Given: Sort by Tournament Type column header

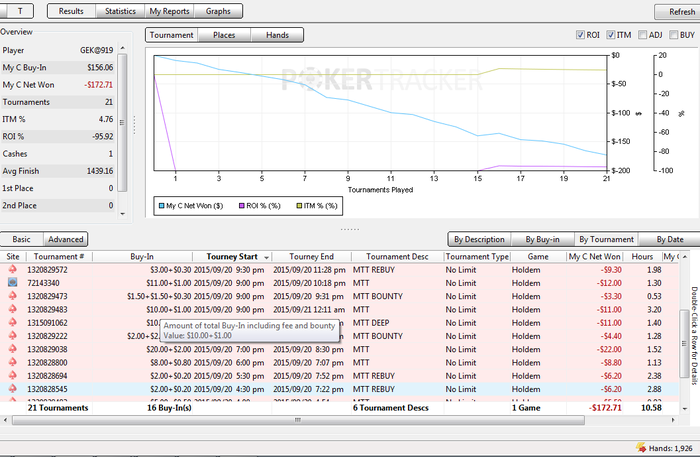Looking at the screenshot, I should click(x=477, y=257).
